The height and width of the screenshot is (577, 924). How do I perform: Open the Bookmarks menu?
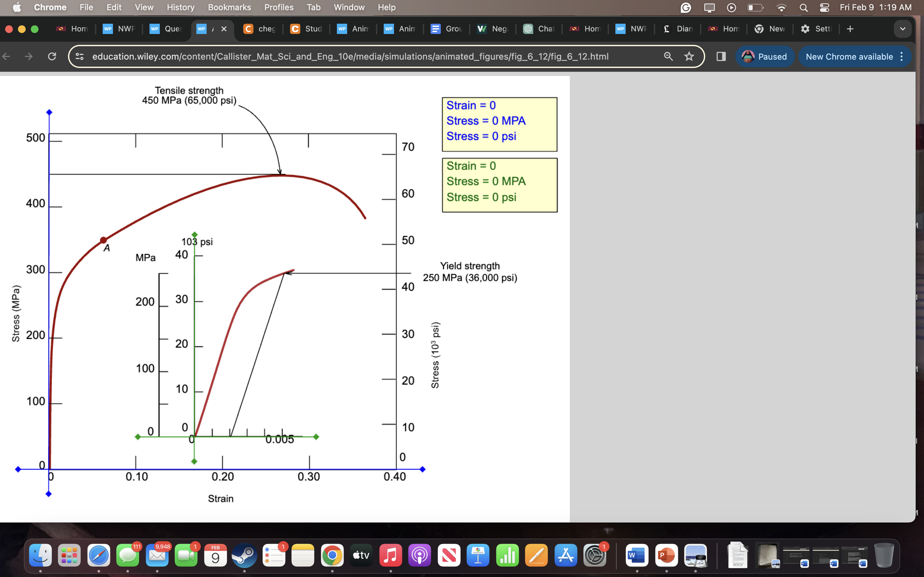click(x=229, y=7)
